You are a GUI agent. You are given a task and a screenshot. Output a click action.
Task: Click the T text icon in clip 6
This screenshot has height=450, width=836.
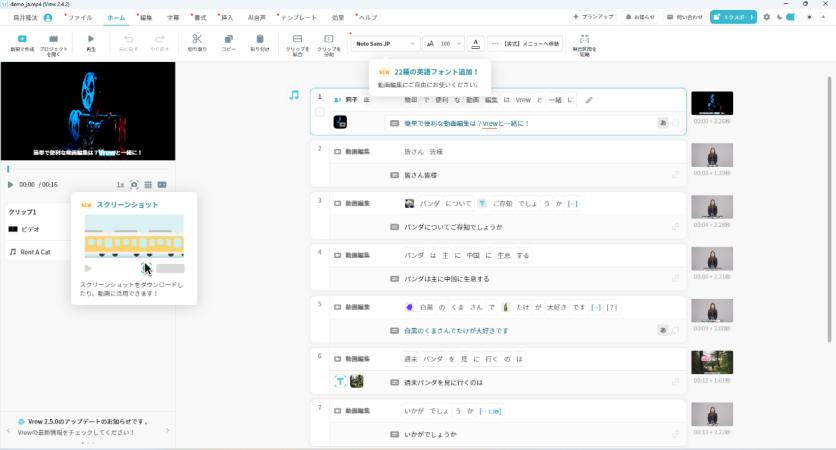[x=340, y=381]
